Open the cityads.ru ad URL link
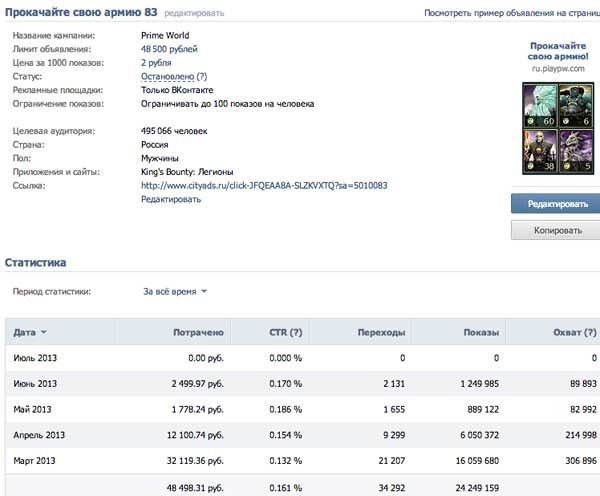The image size is (600, 496). [x=264, y=186]
